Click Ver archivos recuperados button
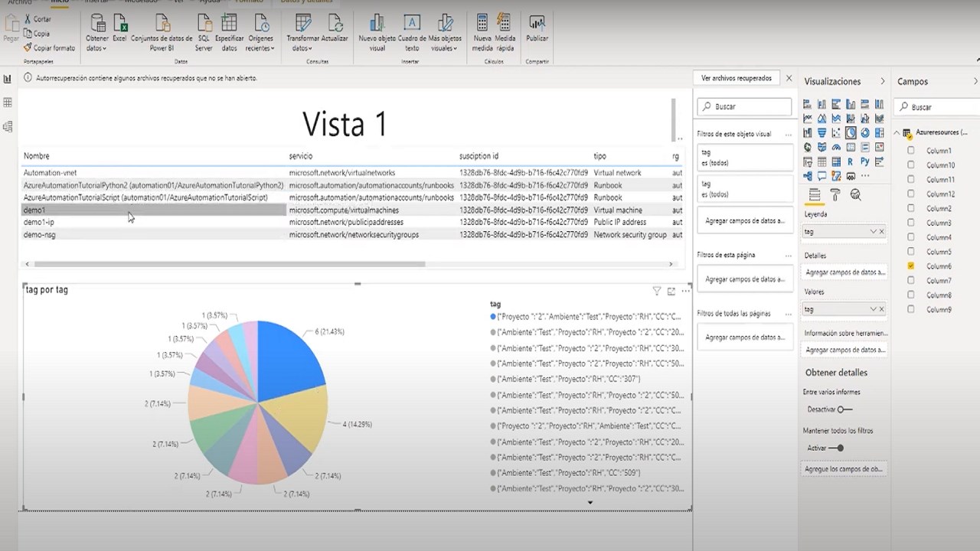 (x=737, y=78)
